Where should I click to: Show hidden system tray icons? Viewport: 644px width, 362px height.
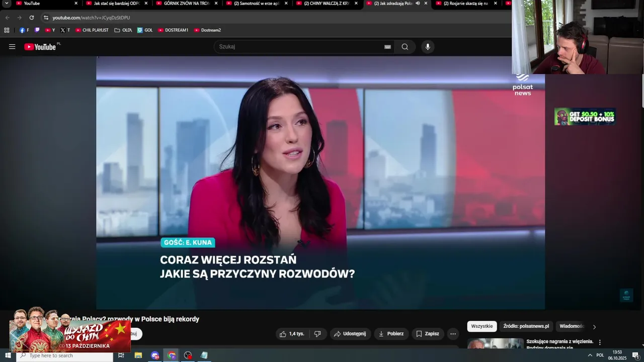tap(590, 355)
